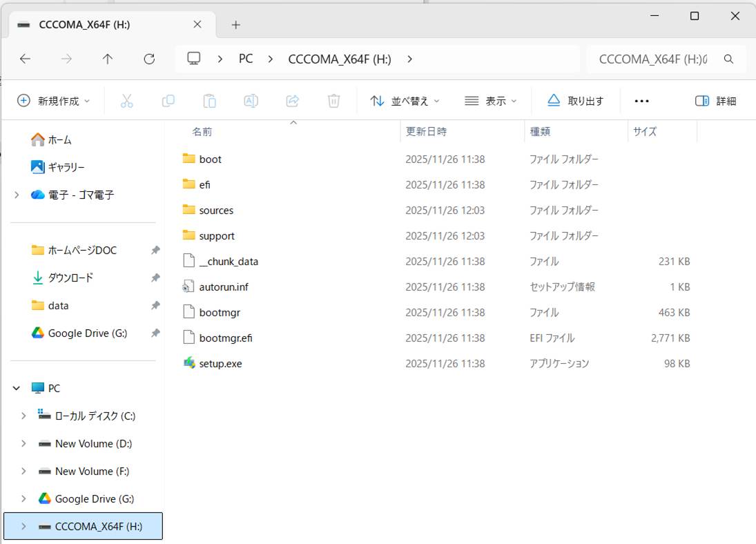Image resolution: width=756 pixels, height=544 pixels.
Task: Open the three-dot more options menu
Action: tap(641, 101)
